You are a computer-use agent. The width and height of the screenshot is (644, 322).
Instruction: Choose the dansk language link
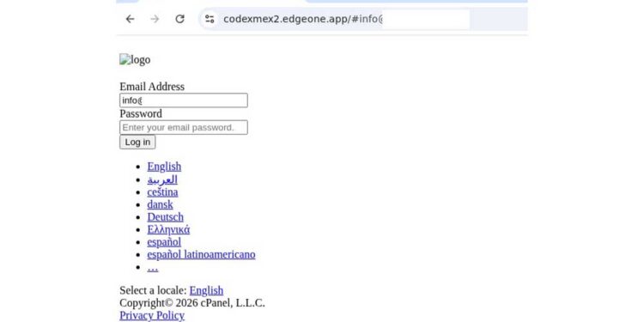161,204
